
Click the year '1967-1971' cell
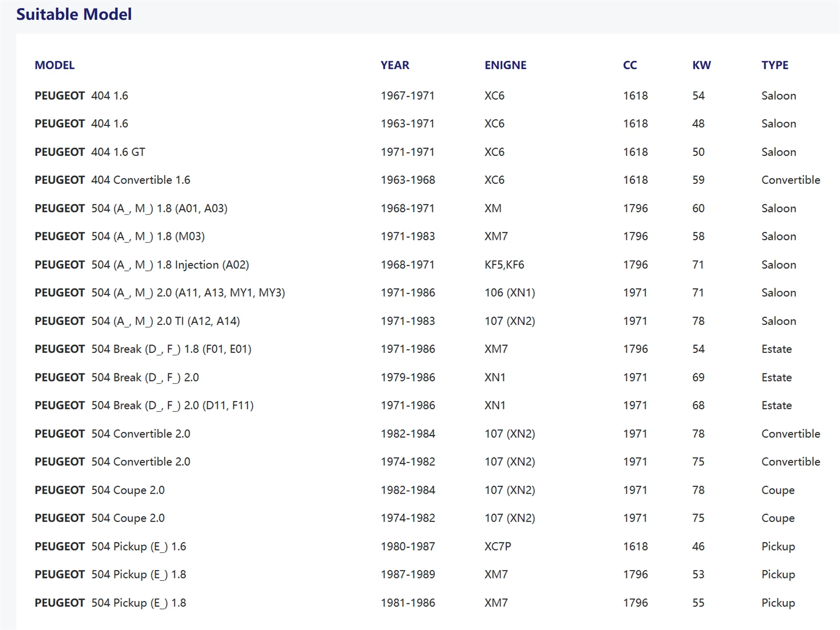click(408, 96)
